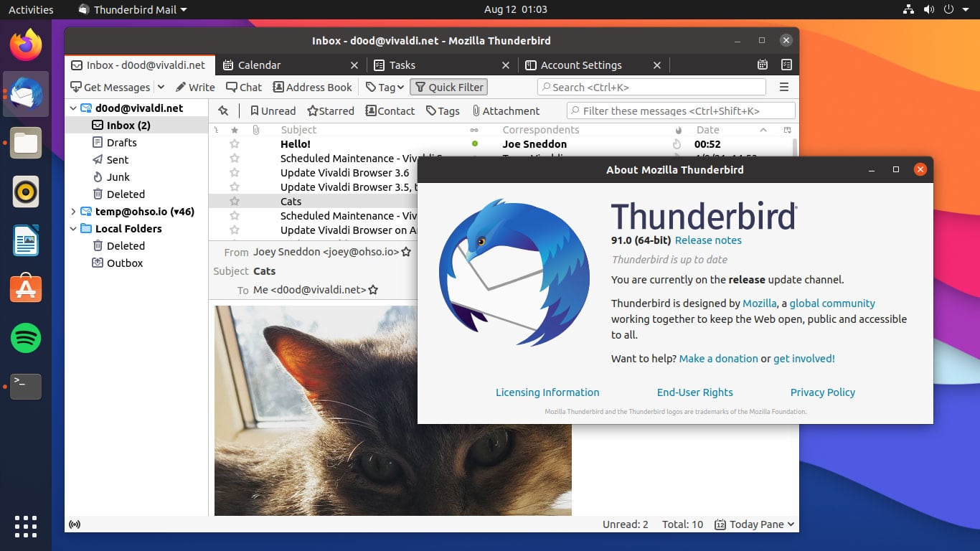Filter messages by Starred
The height and width of the screenshot is (551, 980).
point(331,111)
